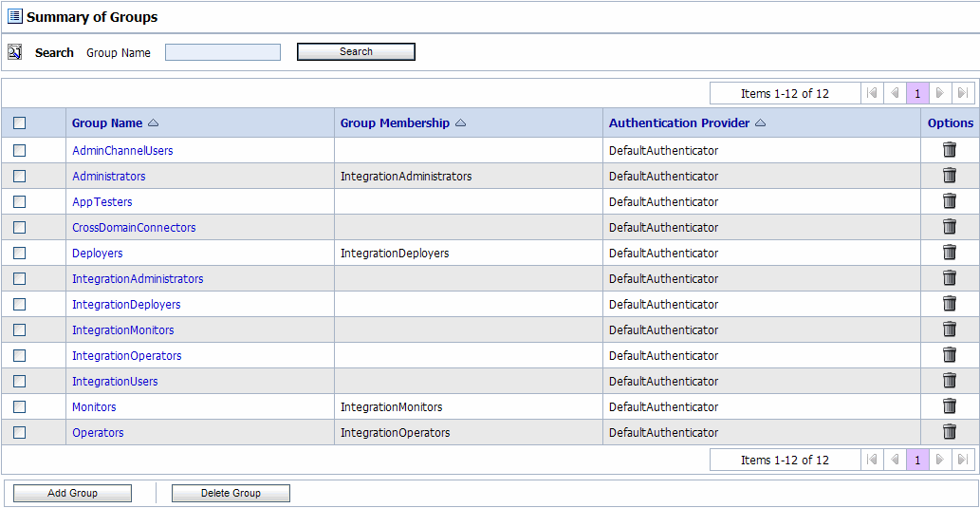Click trash icon in Operators row
The height and width of the screenshot is (508, 980).
pos(950,432)
